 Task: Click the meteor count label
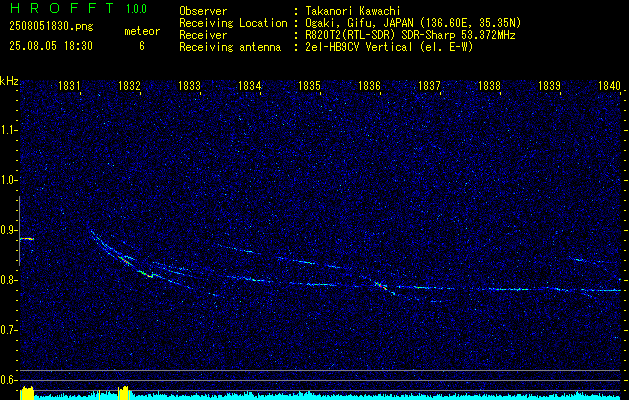pyautogui.click(x=142, y=31)
